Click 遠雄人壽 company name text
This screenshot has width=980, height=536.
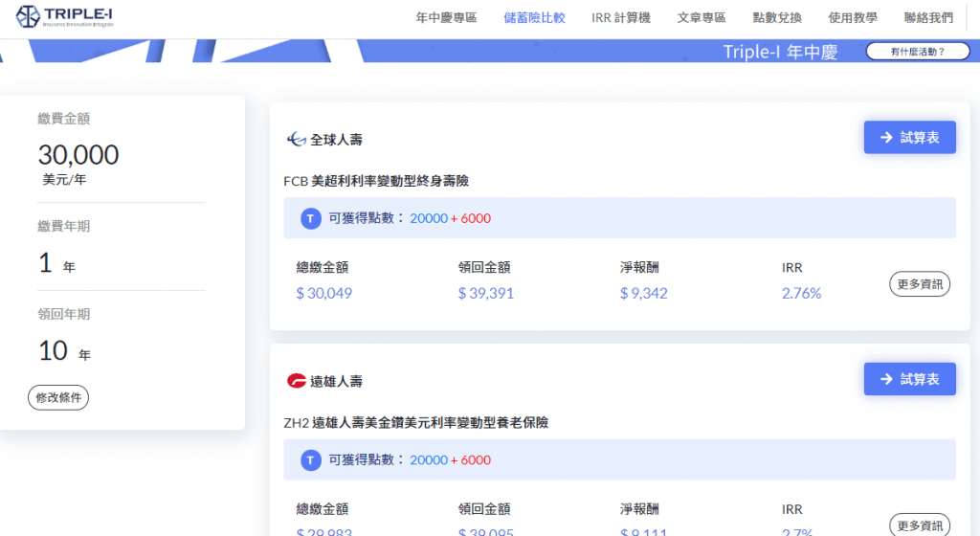coord(336,381)
